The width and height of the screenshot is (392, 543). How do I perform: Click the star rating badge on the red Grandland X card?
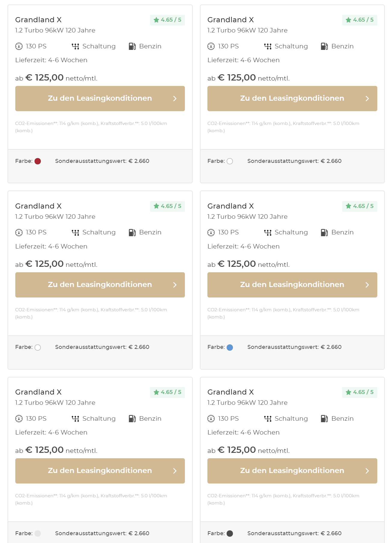pyautogui.click(x=167, y=20)
